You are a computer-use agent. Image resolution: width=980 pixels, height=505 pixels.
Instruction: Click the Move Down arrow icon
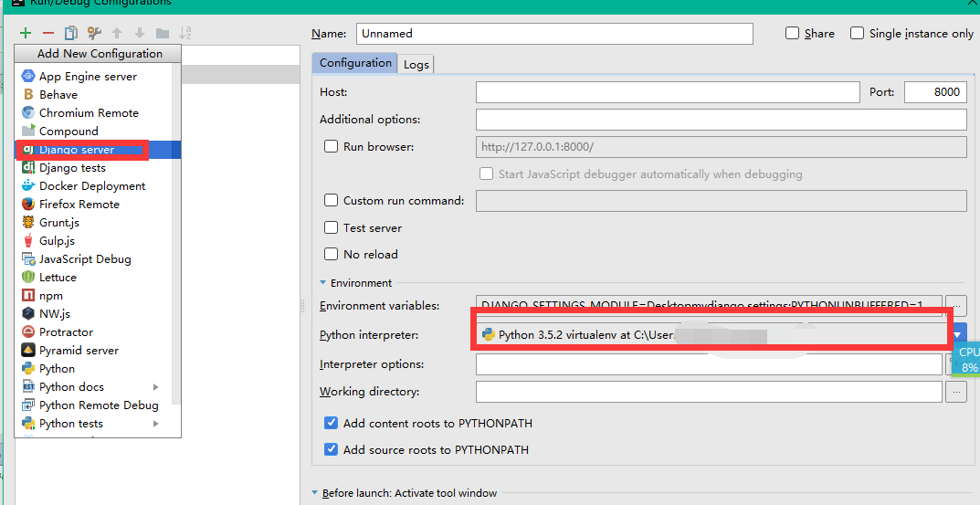click(140, 33)
